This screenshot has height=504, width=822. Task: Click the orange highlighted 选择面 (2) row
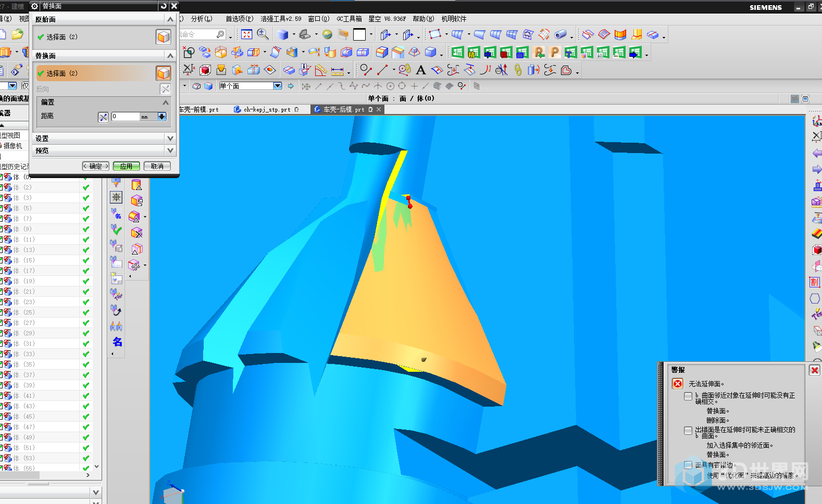[95, 73]
